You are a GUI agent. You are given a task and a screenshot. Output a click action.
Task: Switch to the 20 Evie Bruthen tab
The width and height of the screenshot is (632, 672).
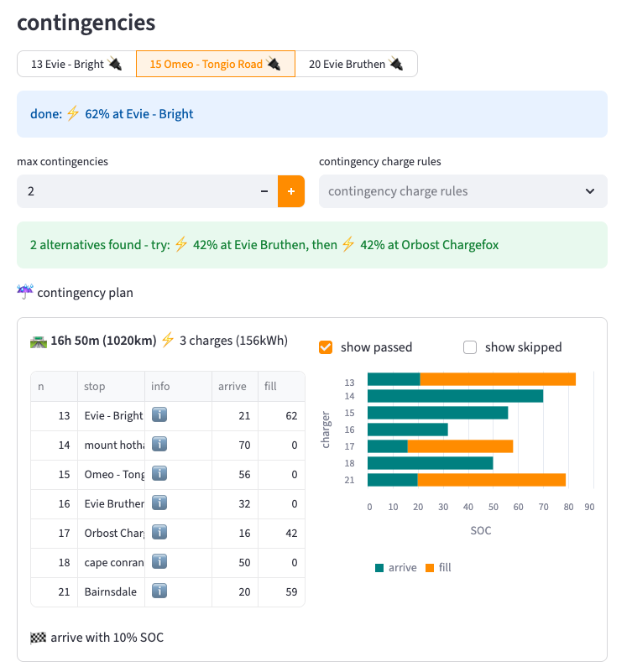point(356,64)
